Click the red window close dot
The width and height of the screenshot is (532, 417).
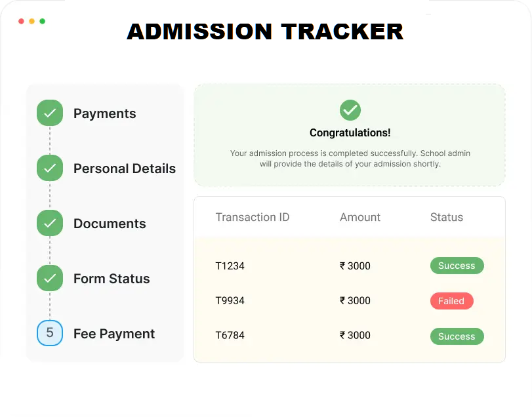point(22,21)
